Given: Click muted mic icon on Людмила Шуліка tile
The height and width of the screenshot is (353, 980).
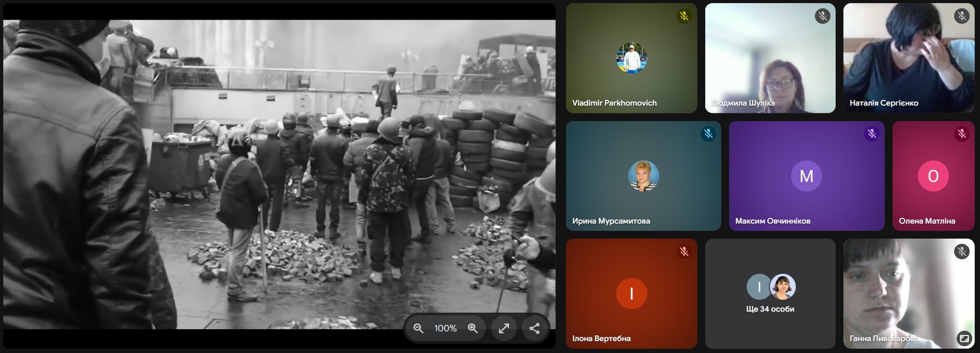Looking at the screenshot, I should tap(822, 16).
